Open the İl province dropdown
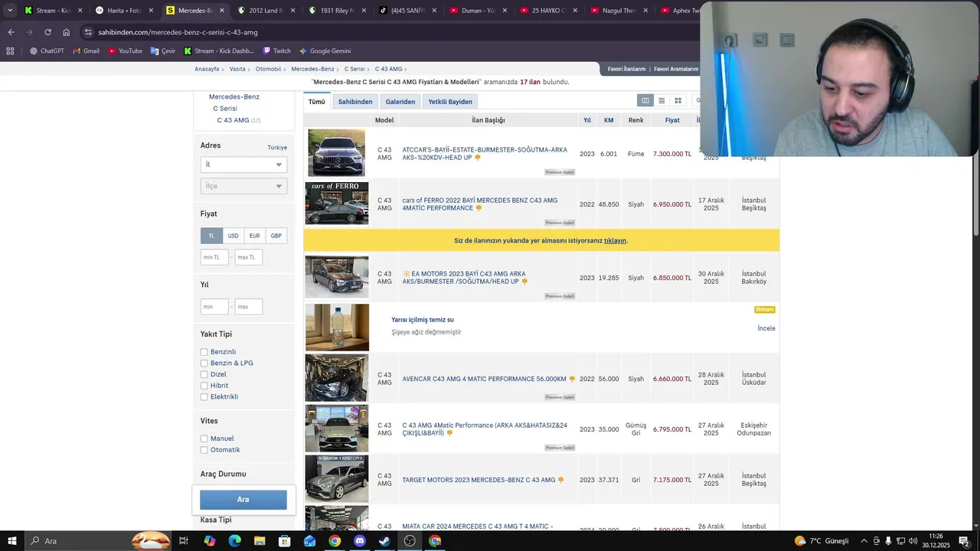Screen dimensions: 980x551 [x=243, y=165]
